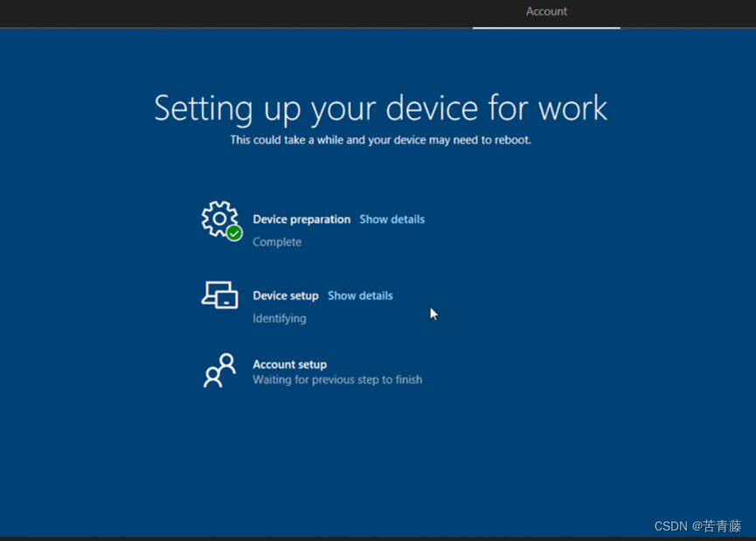
Task: Click the progress indicator under the Account tab
Action: point(546,28)
